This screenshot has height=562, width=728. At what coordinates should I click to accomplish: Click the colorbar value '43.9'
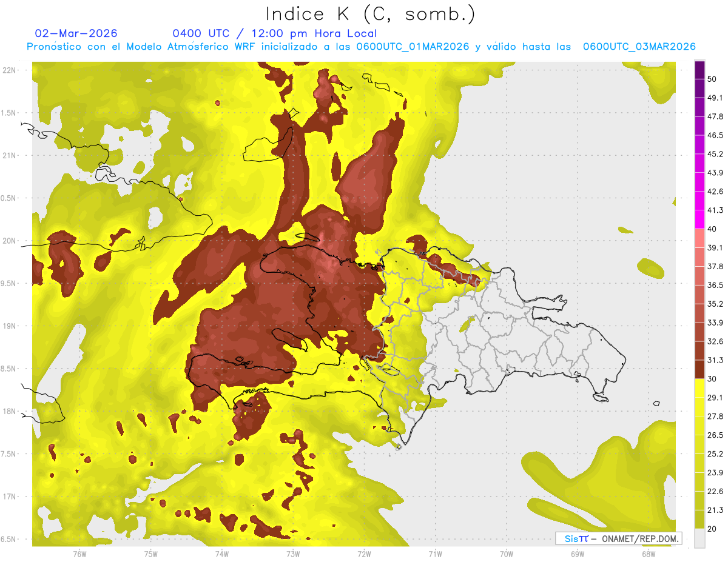point(715,173)
